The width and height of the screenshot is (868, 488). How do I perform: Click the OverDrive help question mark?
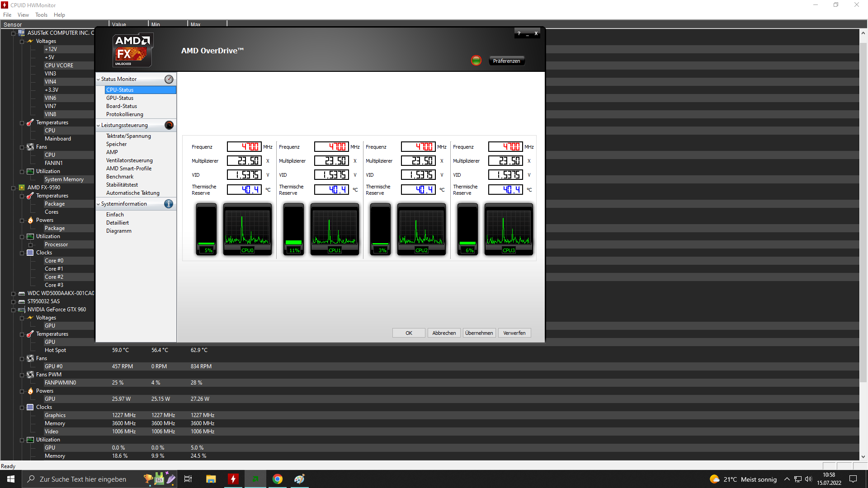[x=519, y=33]
